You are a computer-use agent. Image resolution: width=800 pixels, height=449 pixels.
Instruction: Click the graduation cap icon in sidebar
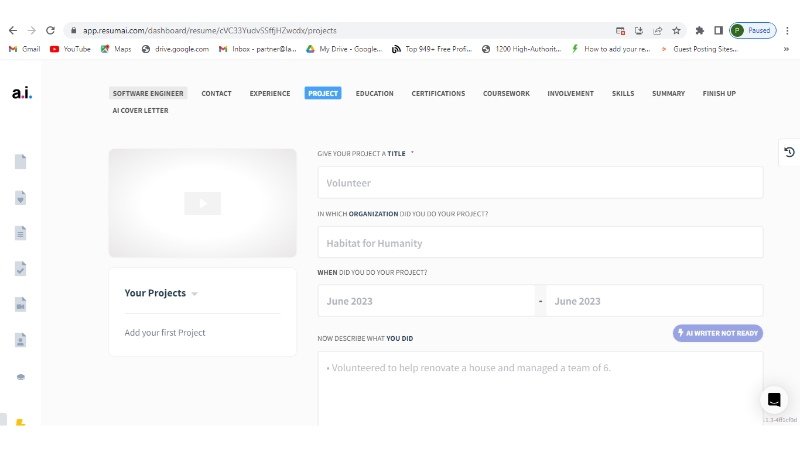tap(20, 377)
